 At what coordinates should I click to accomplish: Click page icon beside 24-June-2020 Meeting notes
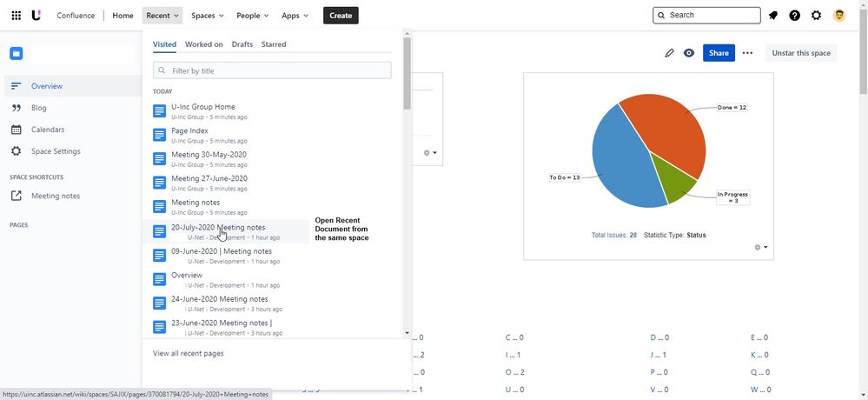tap(159, 303)
